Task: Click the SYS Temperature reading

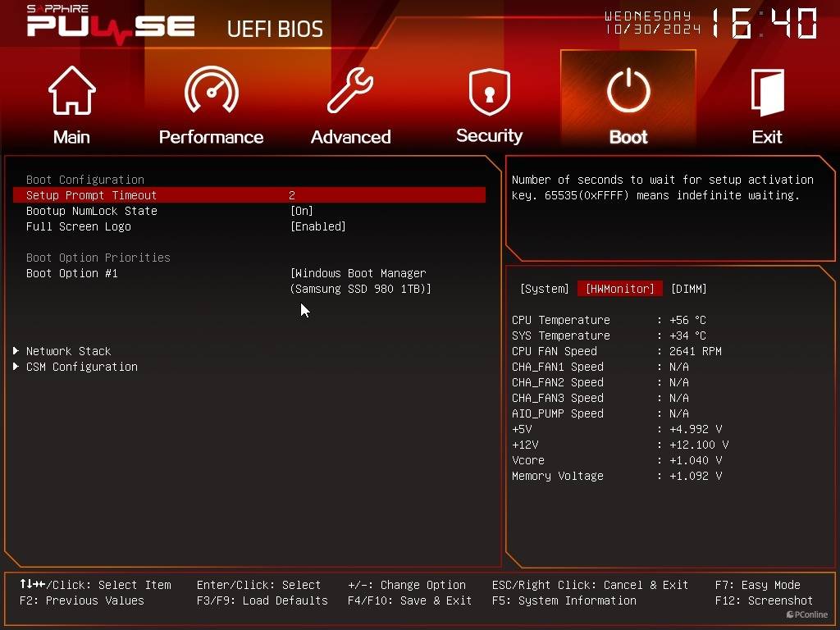Action: [x=609, y=336]
